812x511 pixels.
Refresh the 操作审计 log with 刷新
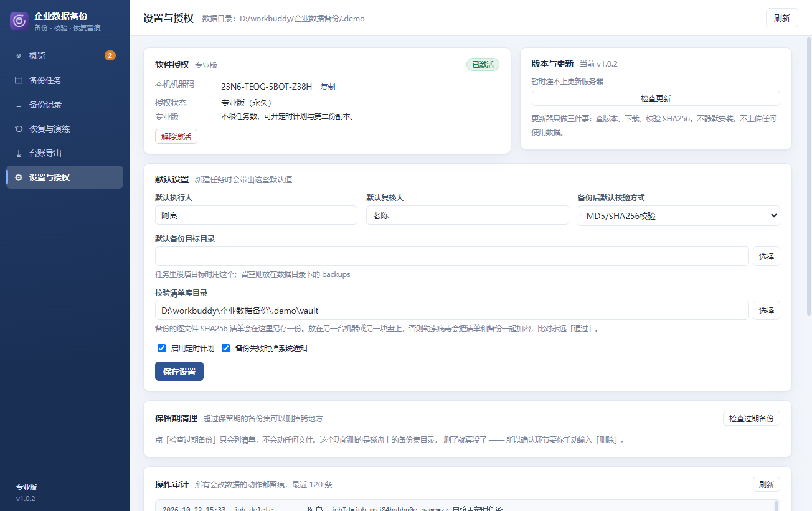coord(767,484)
